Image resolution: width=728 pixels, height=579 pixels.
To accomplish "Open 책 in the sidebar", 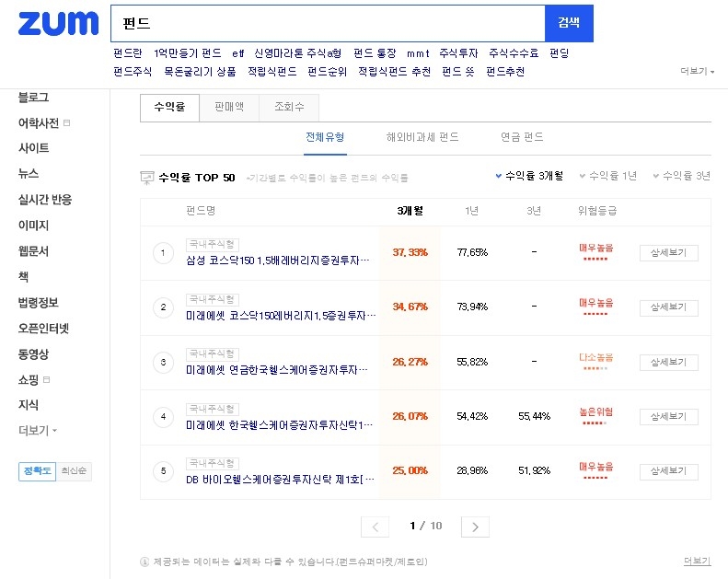I will point(23,277).
